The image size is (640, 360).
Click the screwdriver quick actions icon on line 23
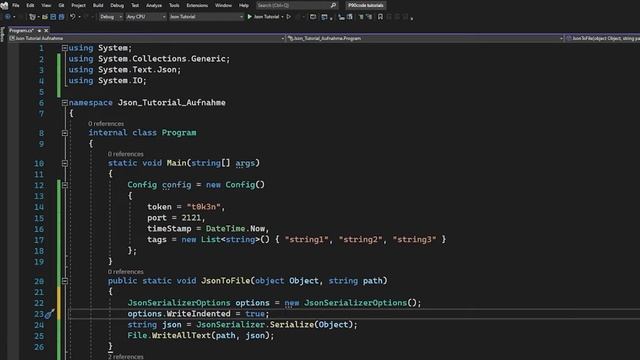point(49,314)
